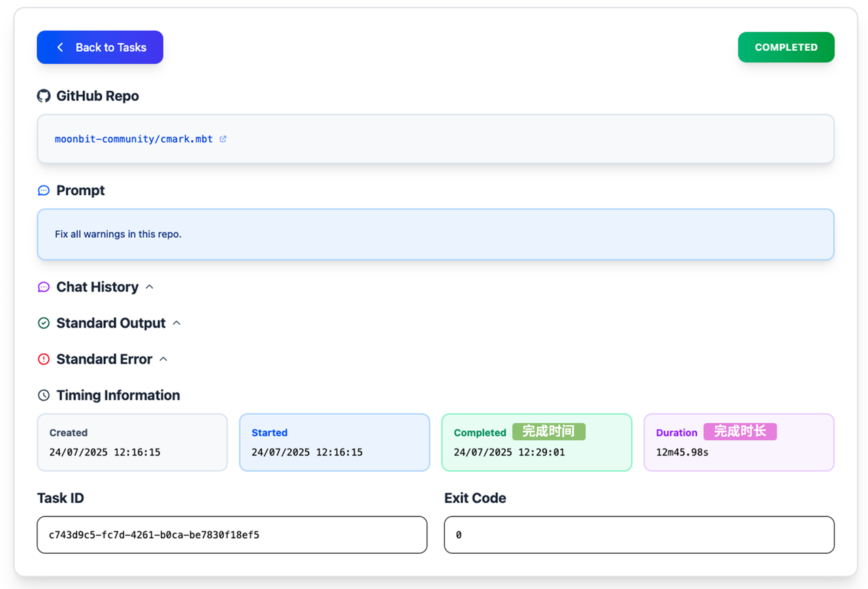Click the Task ID field
The height and width of the screenshot is (589, 868).
click(232, 535)
